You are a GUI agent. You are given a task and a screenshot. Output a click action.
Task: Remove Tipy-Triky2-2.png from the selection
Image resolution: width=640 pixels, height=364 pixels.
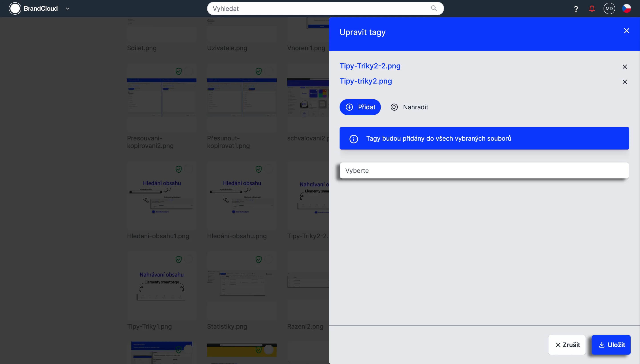[x=624, y=66]
